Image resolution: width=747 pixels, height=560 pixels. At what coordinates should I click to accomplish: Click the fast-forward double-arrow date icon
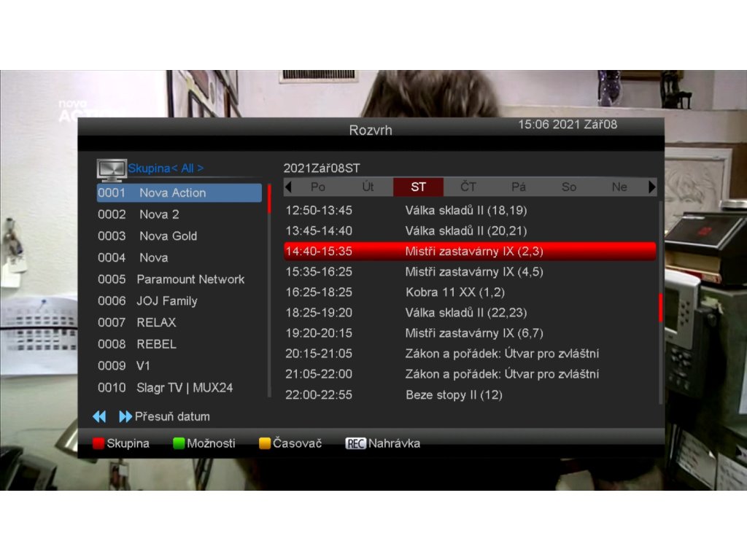point(125,416)
